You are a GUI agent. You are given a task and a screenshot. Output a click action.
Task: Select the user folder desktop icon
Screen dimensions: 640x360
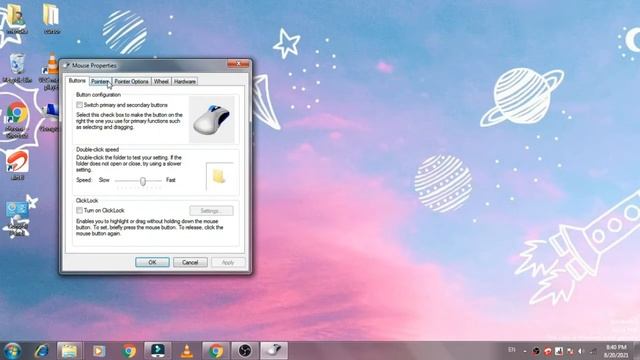16,18
